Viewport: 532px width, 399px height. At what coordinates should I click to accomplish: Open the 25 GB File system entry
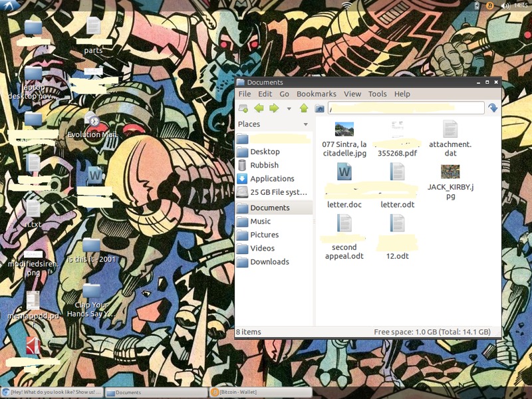(274, 192)
